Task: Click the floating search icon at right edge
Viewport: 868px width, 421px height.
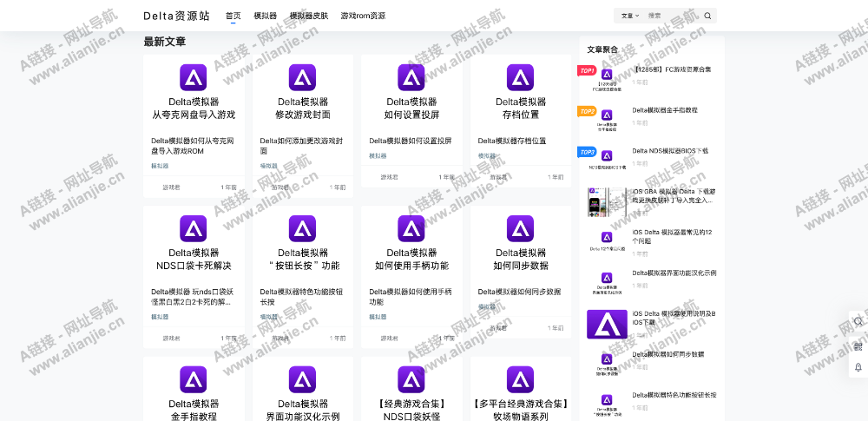Action: pyautogui.click(x=858, y=321)
